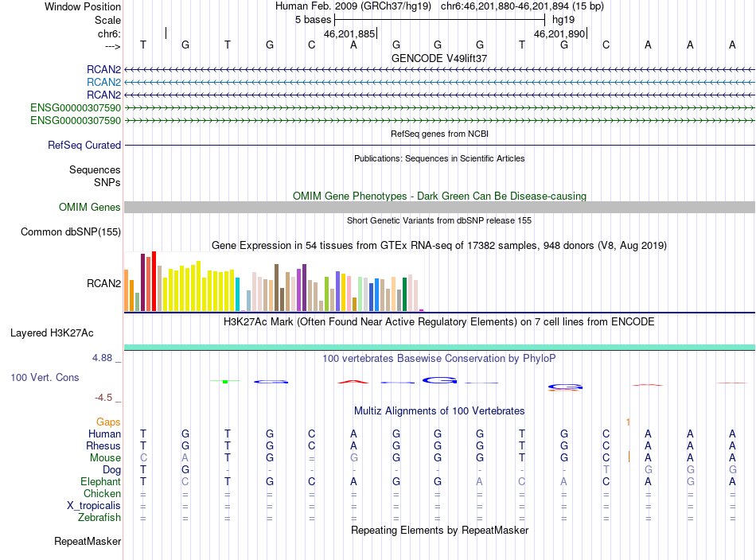This screenshot has height=560, width=756.
Task: Click the Layered H3K27Ac track label
Action: pos(52,333)
